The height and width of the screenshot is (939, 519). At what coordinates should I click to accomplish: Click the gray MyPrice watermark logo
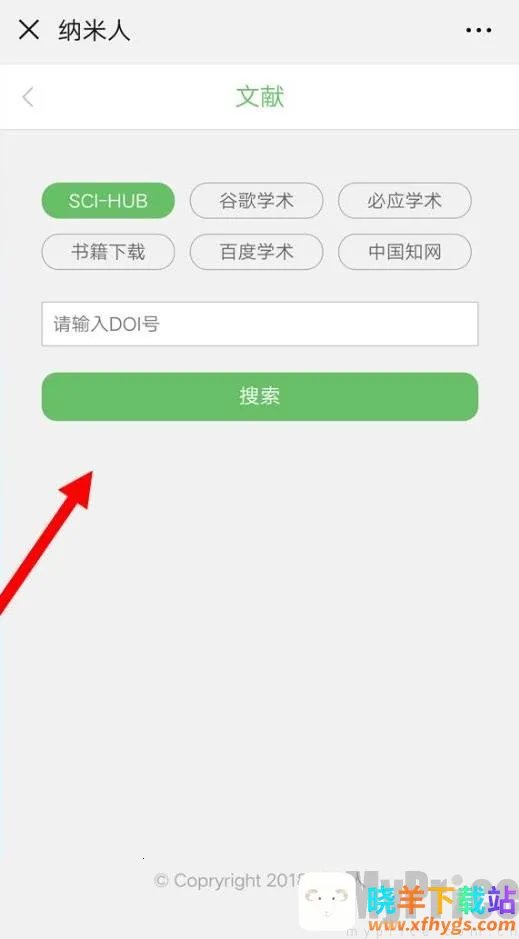point(437,885)
